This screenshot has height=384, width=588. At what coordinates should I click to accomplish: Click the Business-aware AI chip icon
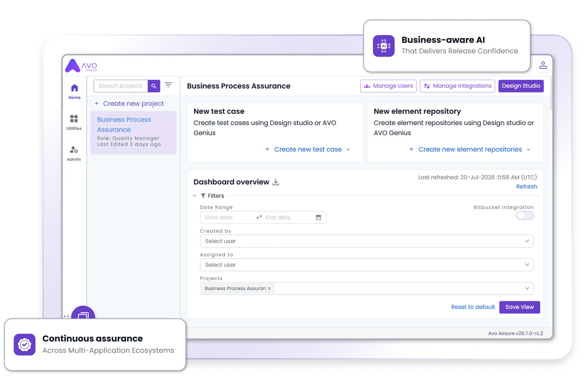pos(383,46)
